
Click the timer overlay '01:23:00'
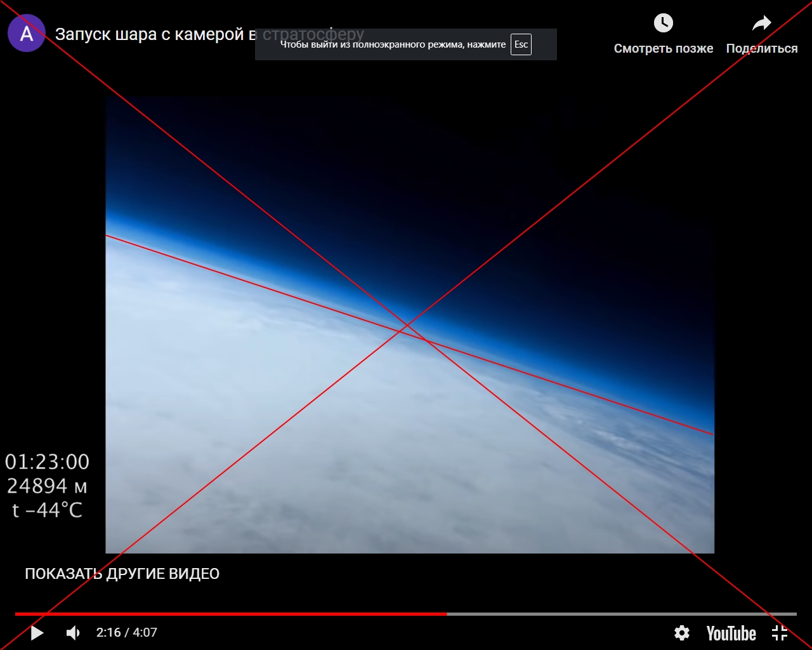[47, 462]
